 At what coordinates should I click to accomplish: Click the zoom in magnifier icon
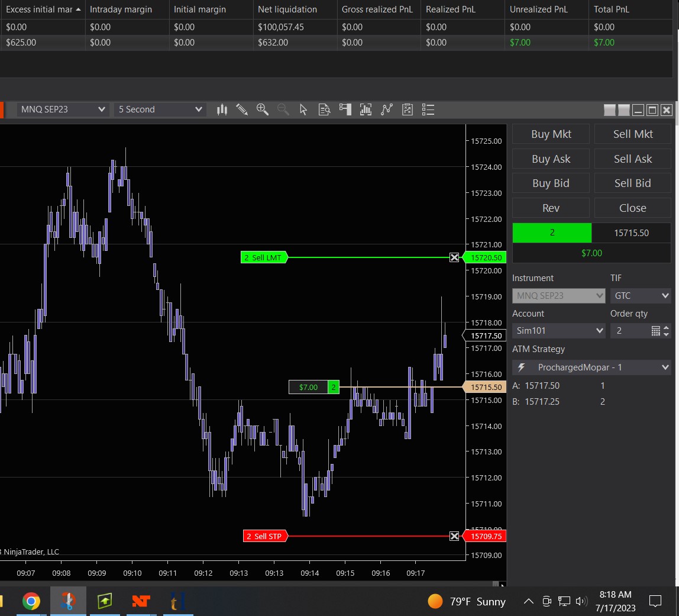click(262, 109)
